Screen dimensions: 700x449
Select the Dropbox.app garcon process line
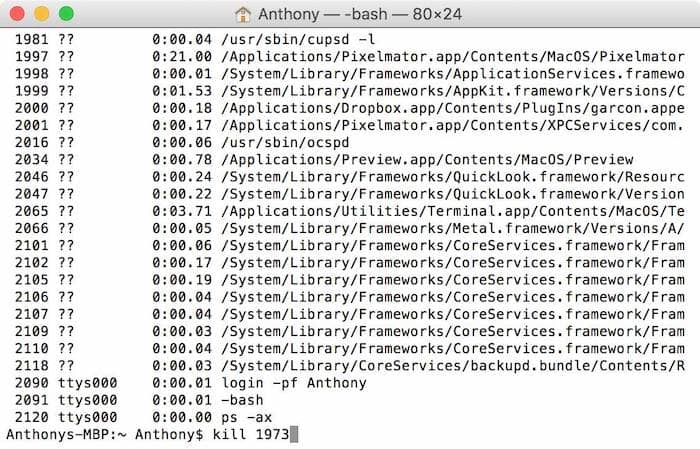pyautogui.click(x=350, y=108)
